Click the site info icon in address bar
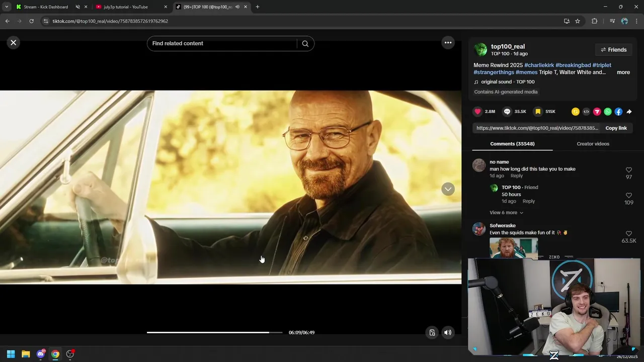The height and width of the screenshot is (362, 644). [x=46, y=21]
